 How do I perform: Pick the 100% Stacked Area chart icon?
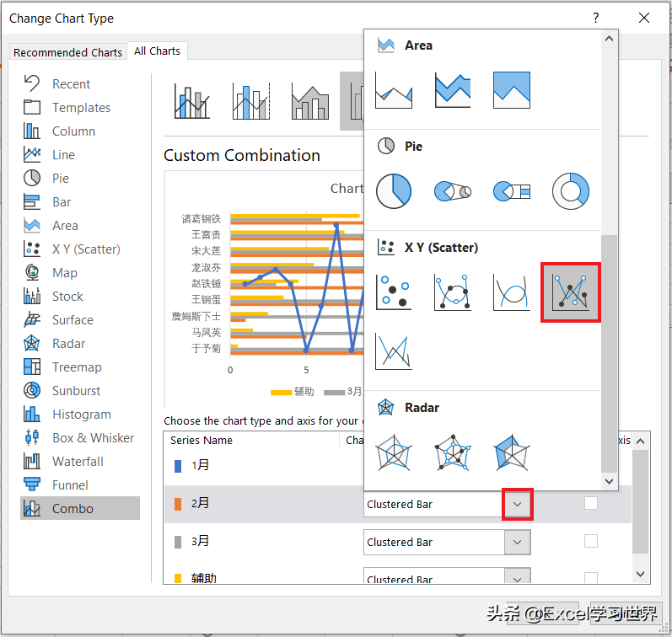511,90
